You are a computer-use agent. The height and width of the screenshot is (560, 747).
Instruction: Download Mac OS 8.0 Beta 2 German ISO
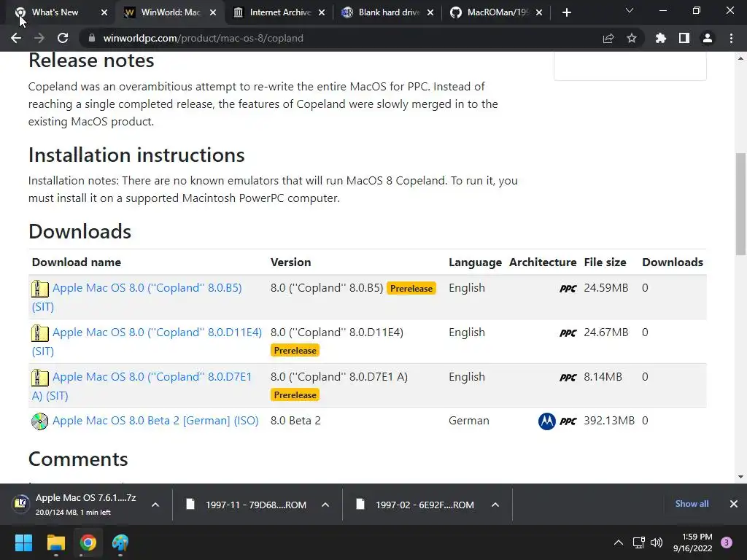tap(155, 421)
